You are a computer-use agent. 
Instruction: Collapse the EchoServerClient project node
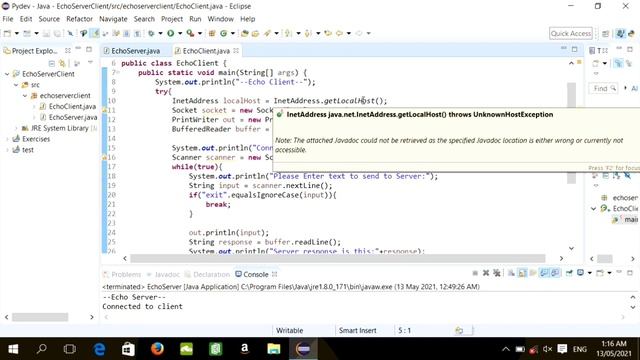7,74
